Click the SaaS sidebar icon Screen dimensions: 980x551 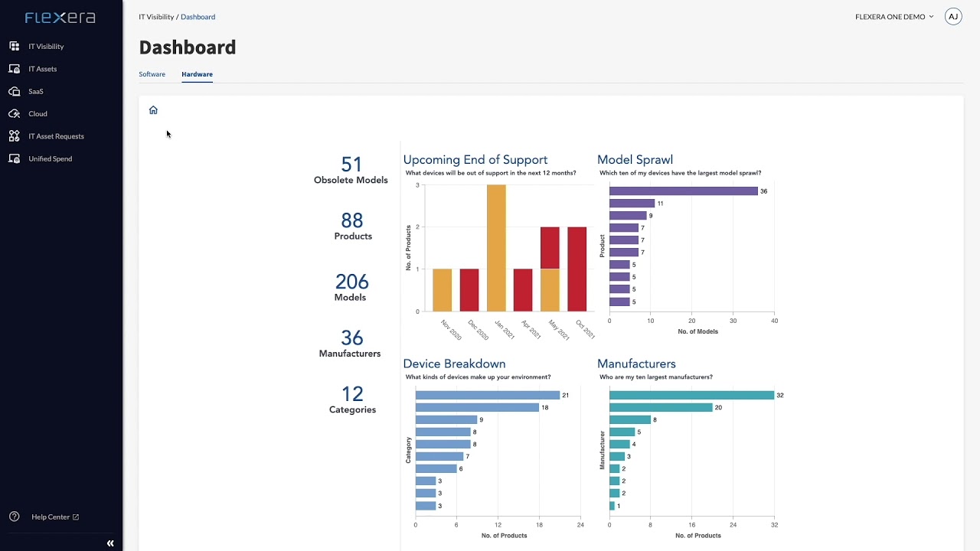click(x=14, y=92)
